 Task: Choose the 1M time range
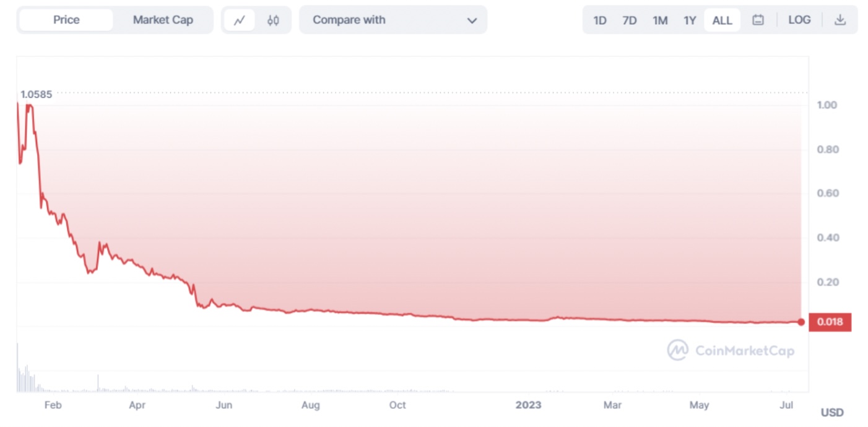660,20
